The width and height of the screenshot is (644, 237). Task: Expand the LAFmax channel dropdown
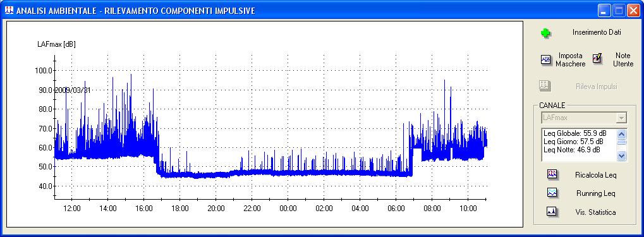[x=621, y=118]
